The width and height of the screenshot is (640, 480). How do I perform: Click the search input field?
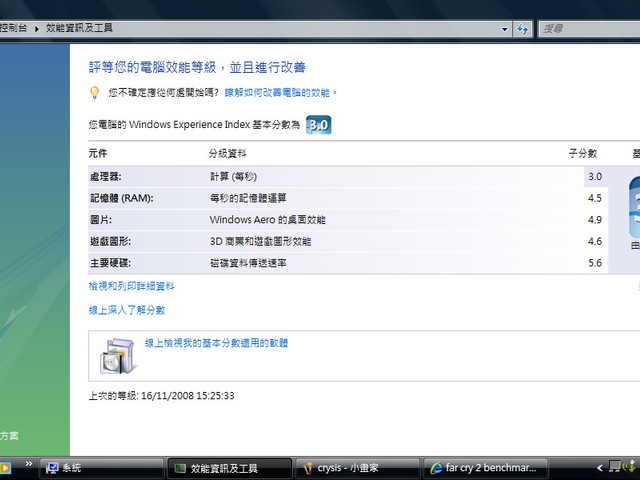tap(589, 29)
